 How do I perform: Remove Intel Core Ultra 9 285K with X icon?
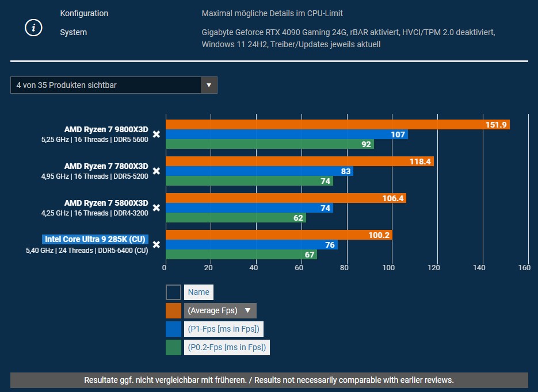(x=157, y=245)
